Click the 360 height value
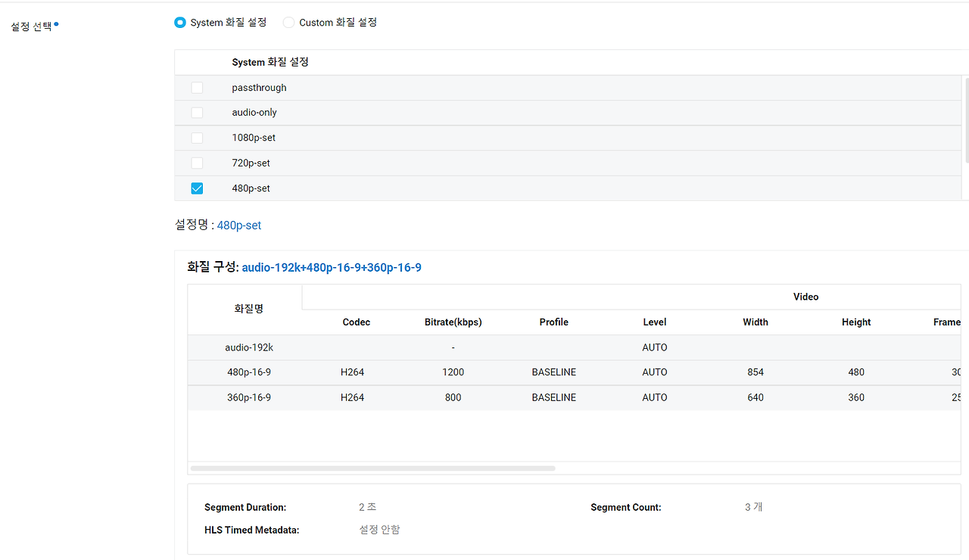969x560 pixels. point(856,397)
